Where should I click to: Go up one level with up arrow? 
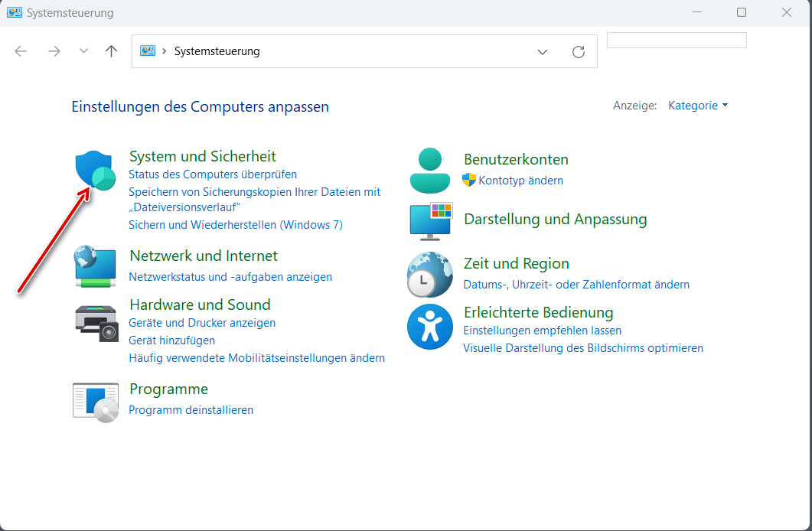click(112, 51)
